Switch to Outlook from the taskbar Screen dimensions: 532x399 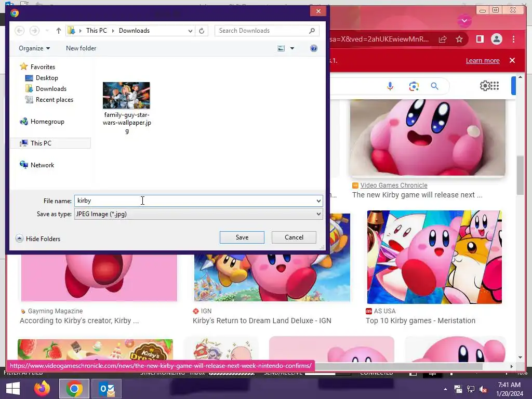107,389
